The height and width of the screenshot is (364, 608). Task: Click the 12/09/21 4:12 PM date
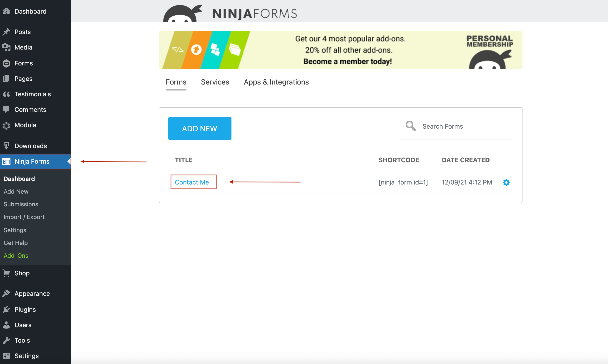pos(467,182)
